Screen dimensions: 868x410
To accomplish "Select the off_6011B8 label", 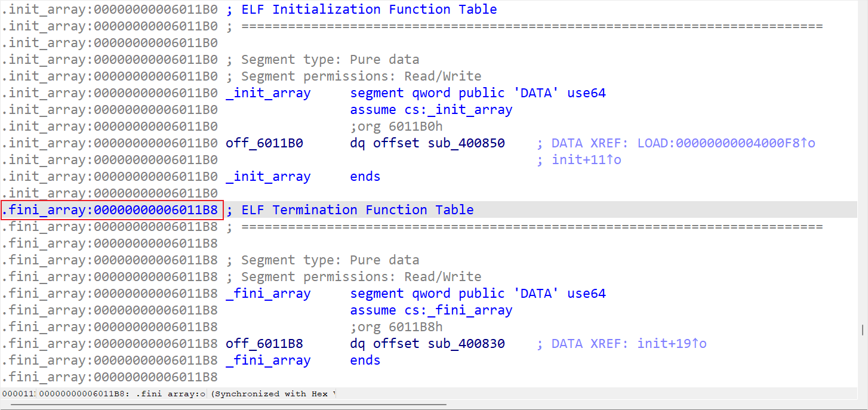I will tap(264, 344).
